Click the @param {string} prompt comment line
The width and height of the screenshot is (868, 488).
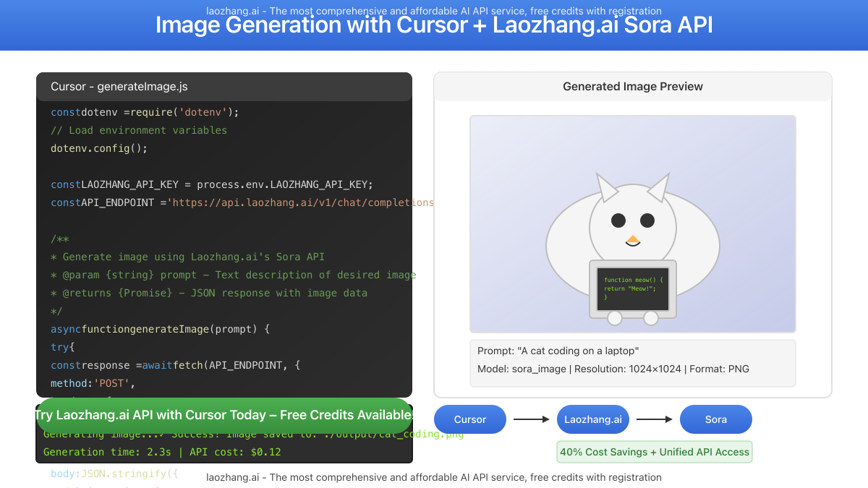click(x=234, y=275)
